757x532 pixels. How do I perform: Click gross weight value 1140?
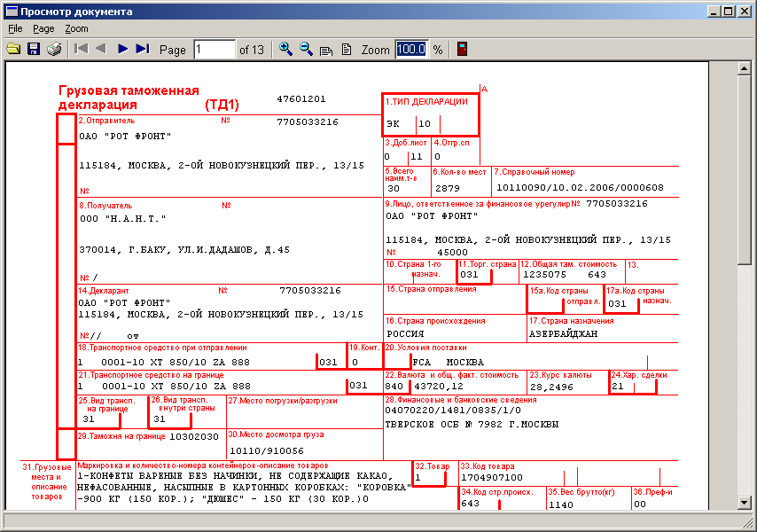[x=561, y=505]
